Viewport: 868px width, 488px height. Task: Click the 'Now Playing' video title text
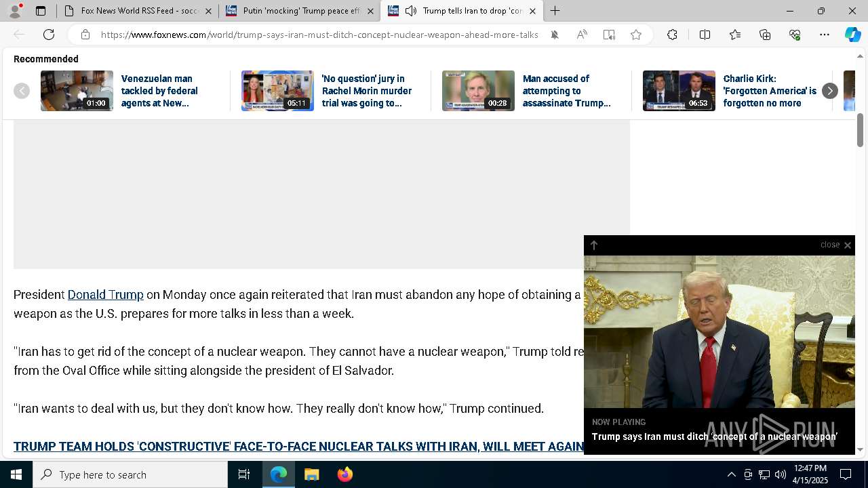[x=715, y=437]
